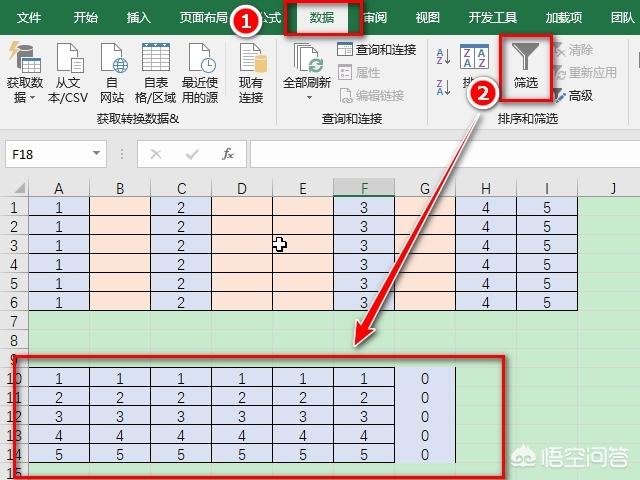
Task: Click empty orange cell B2
Action: point(120,226)
